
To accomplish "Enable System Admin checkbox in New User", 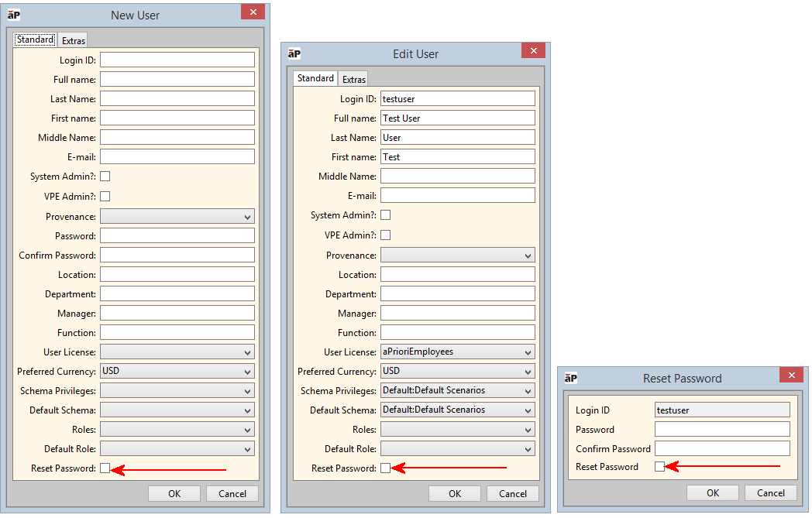I will [105, 177].
